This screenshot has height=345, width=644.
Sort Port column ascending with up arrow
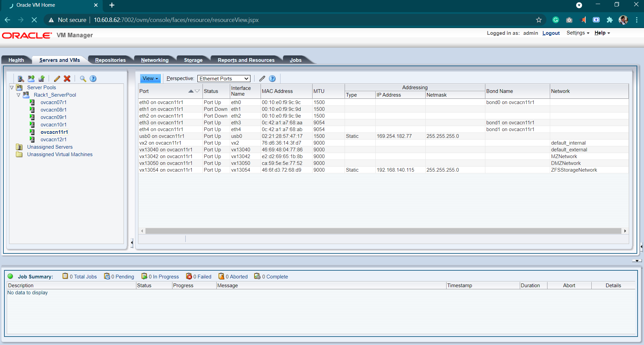191,91
